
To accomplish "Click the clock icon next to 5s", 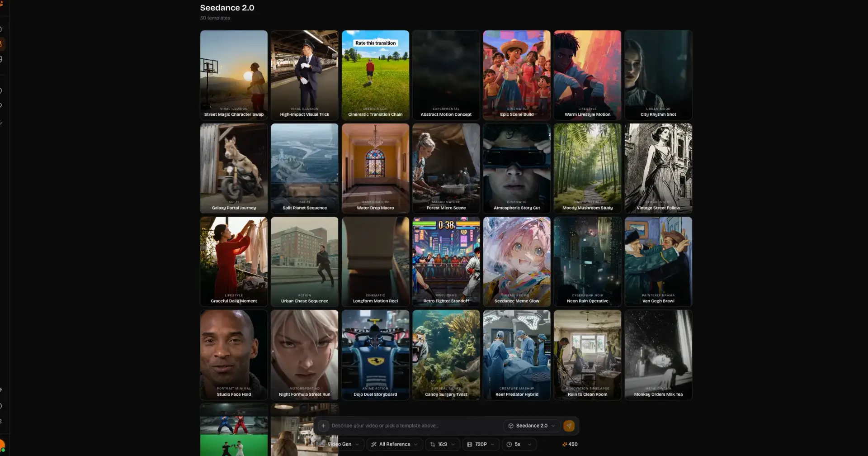I will coord(509,444).
